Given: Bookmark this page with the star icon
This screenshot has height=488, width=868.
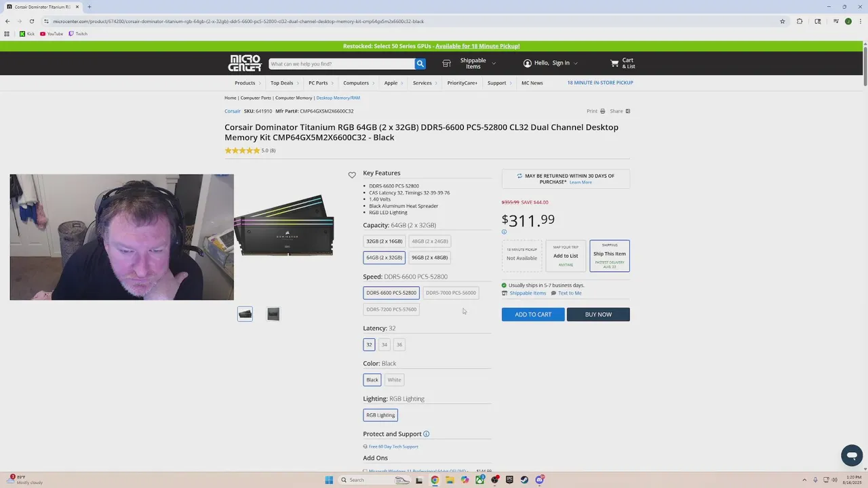Looking at the screenshot, I should (x=783, y=21).
